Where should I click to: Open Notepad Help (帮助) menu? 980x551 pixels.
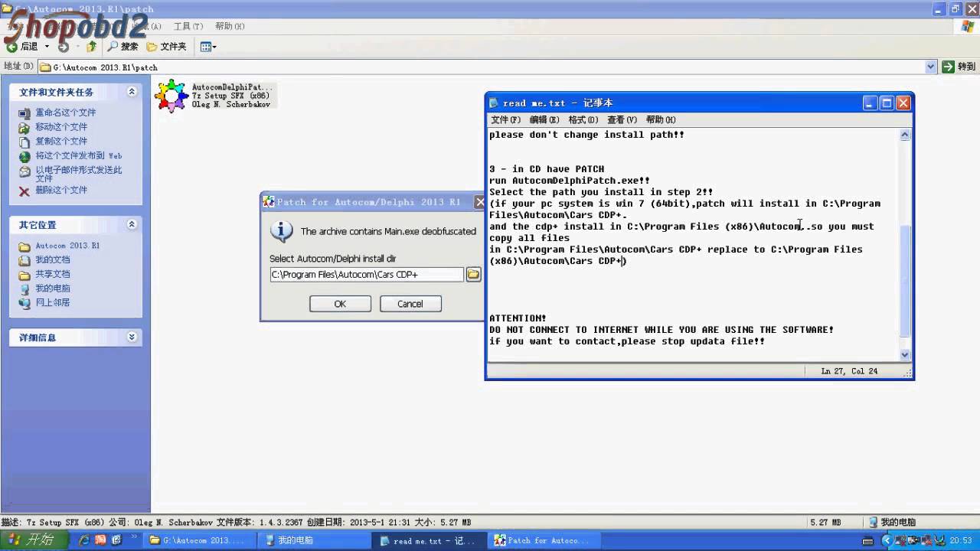pyautogui.click(x=661, y=120)
